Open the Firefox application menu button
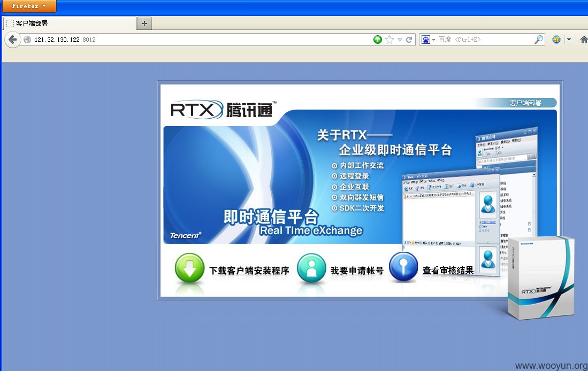Viewport: 588px width, 371px height. [x=29, y=6]
